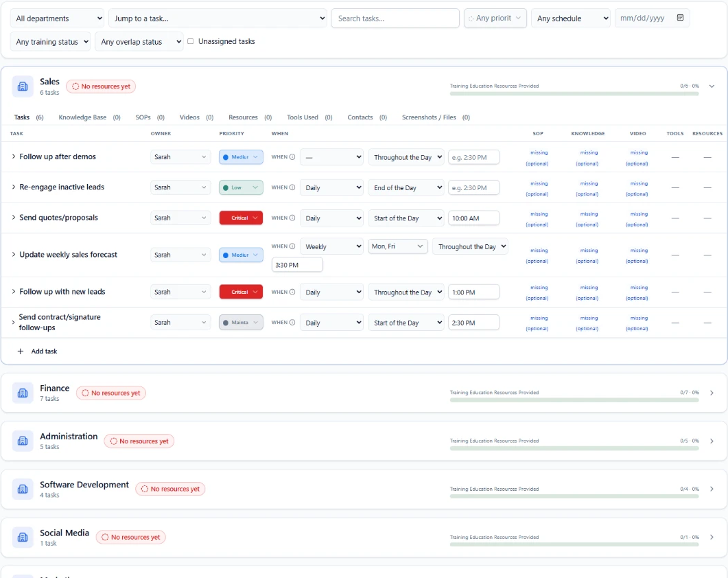Image resolution: width=728 pixels, height=578 pixels.
Task: Expand the Software Development section chevron
Action: pos(712,489)
